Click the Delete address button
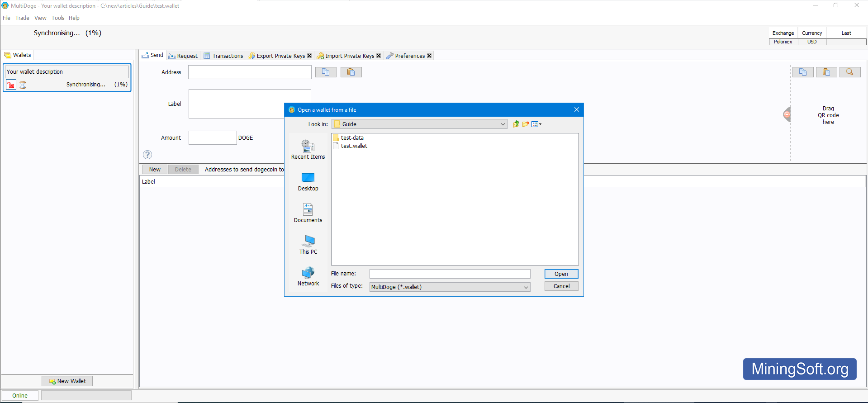The width and height of the screenshot is (868, 403). 183,169
